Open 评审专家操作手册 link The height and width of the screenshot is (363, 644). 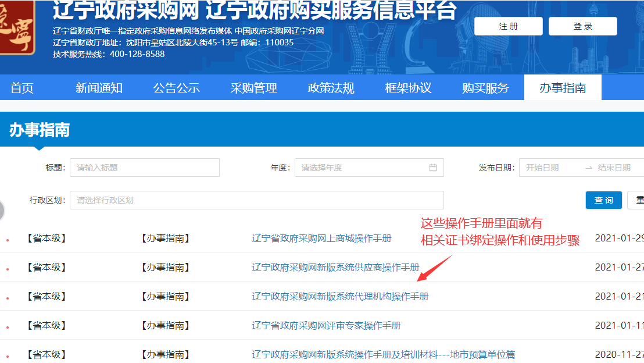326,326
